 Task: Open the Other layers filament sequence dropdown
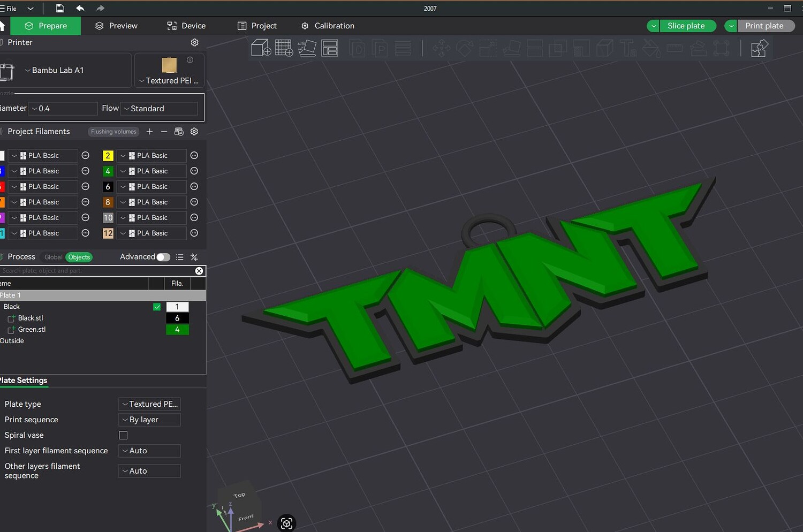[x=149, y=471]
